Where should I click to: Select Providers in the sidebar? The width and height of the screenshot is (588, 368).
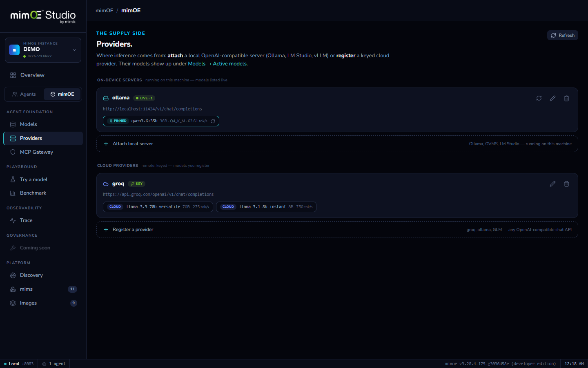43,138
